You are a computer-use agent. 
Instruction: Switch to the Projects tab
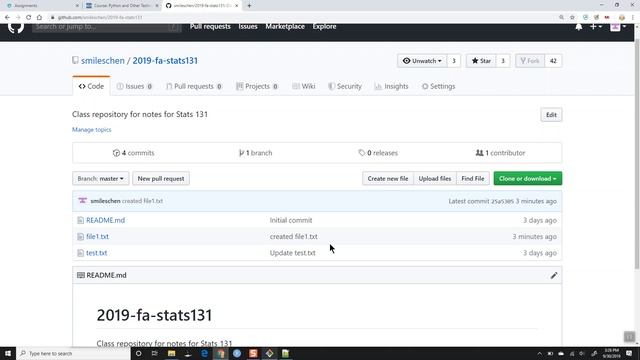pos(257,86)
